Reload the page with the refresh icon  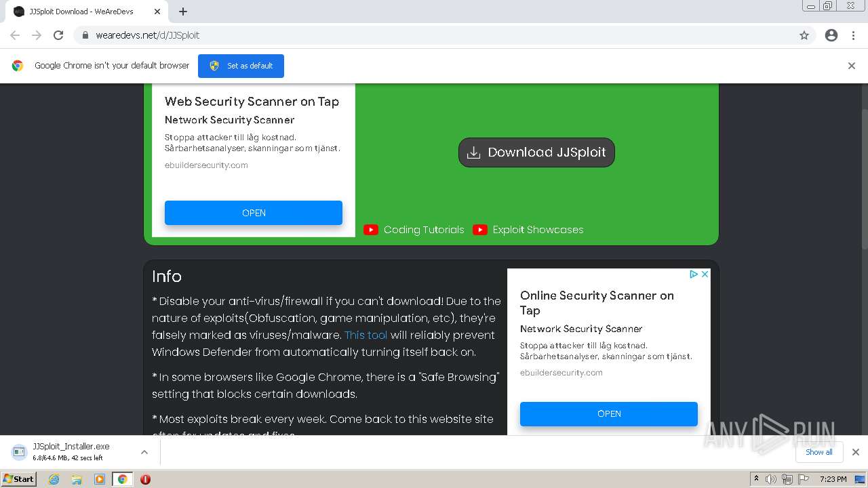click(58, 35)
